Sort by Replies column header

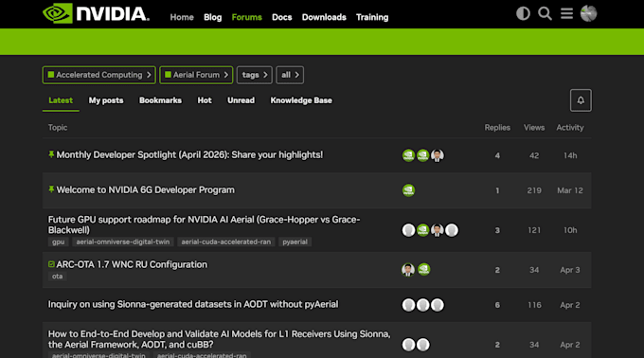coord(497,127)
